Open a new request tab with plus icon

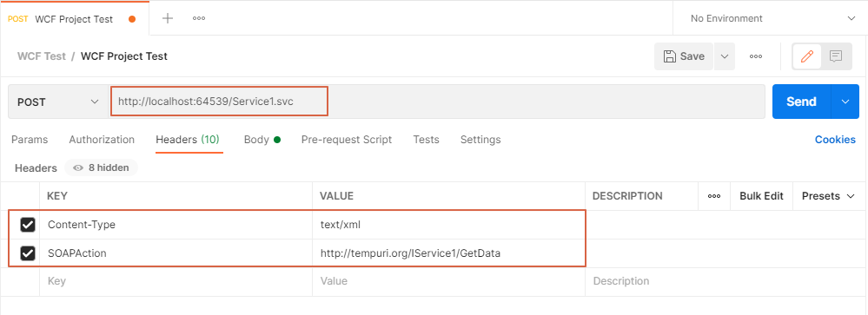(167, 18)
